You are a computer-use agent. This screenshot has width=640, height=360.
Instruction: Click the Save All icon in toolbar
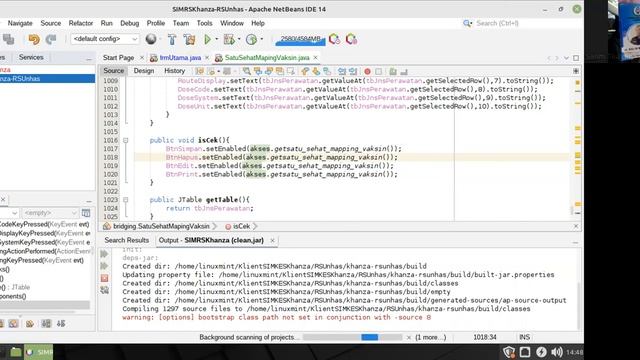point(8,39)
